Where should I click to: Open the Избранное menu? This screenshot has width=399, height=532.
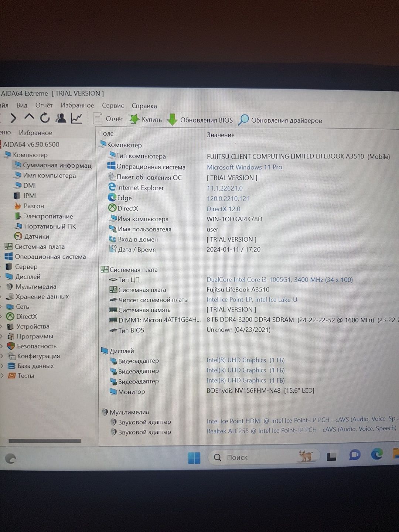click(x=77, y=105)
